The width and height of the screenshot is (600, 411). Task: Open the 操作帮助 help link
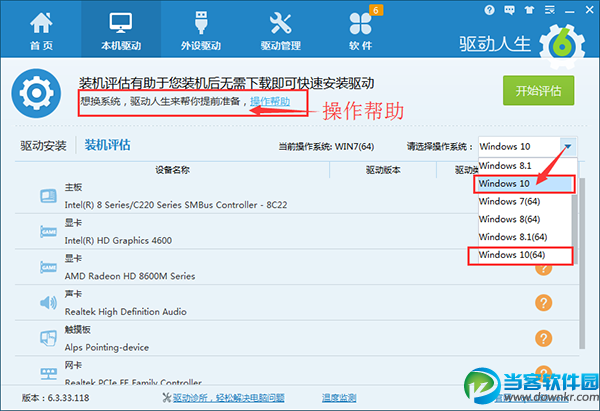(270, 101)
